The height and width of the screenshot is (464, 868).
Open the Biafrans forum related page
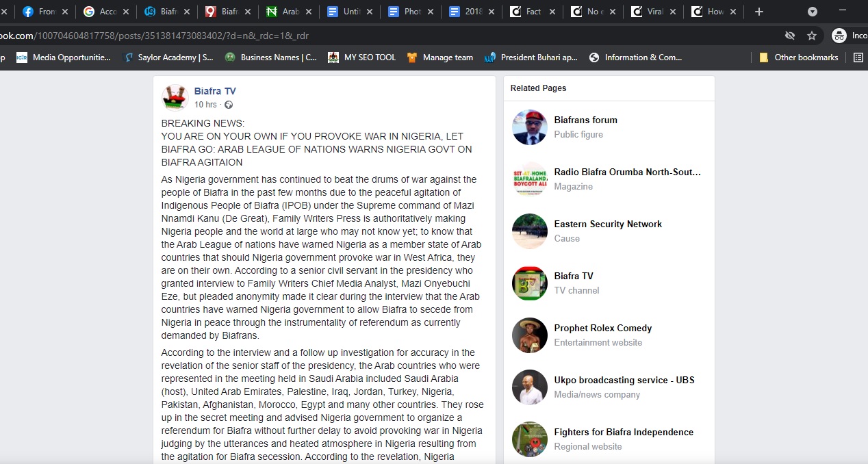(586, 120)
